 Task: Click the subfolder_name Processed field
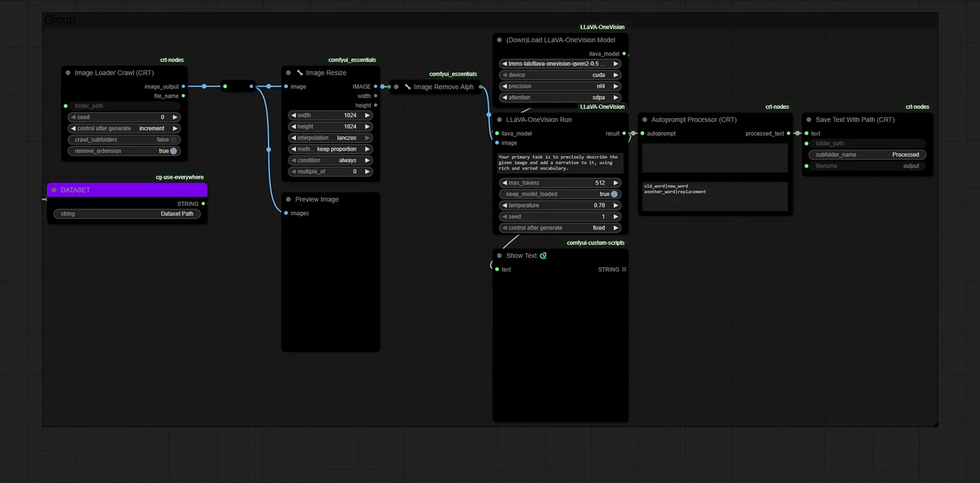[x=868, y=154]
